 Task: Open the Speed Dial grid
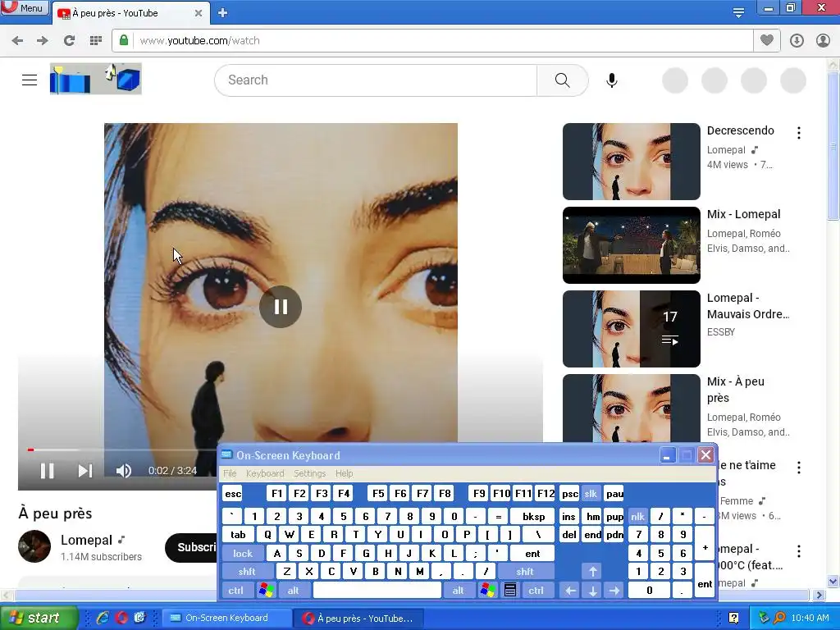(x=96, y=41)
